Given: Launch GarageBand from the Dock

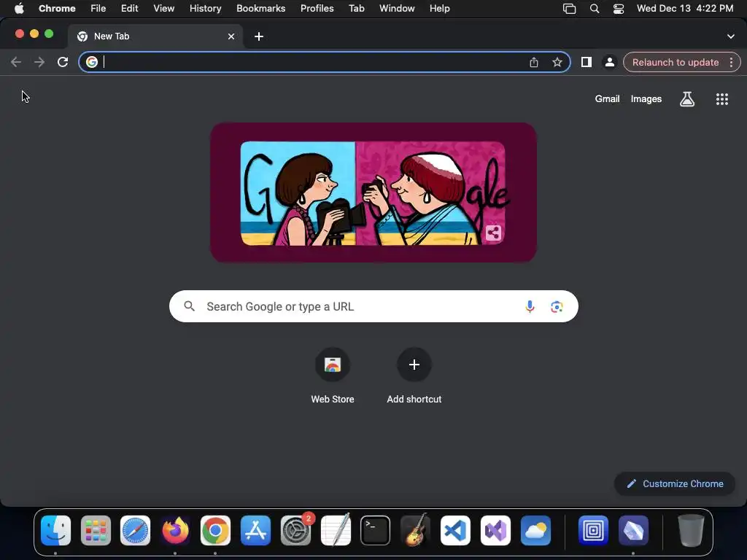Looking at the screenshot, I should coord(415,530).
